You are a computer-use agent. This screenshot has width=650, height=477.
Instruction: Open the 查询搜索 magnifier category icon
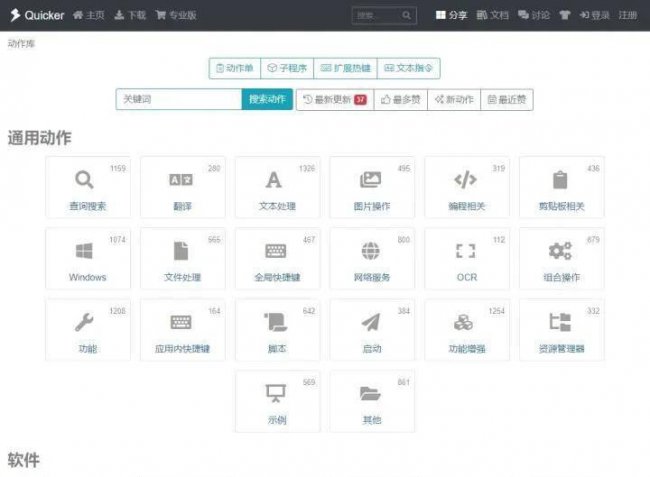[84, 180]
